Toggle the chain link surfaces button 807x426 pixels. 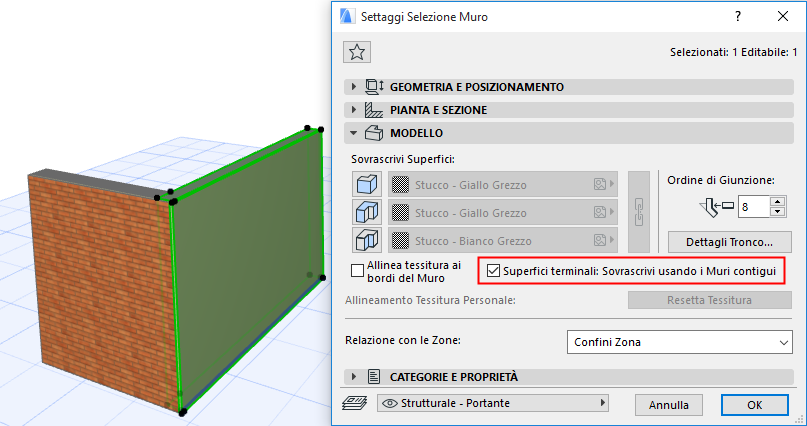click(639, 212)
